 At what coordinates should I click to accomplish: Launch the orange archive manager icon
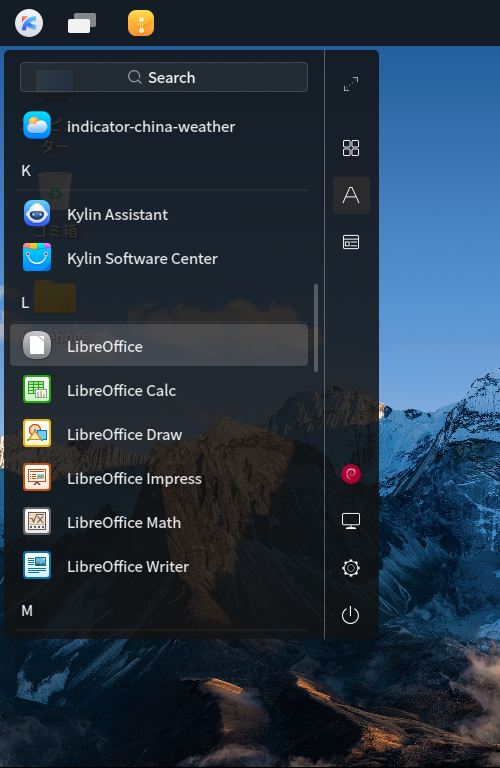(x=141, y=23)
